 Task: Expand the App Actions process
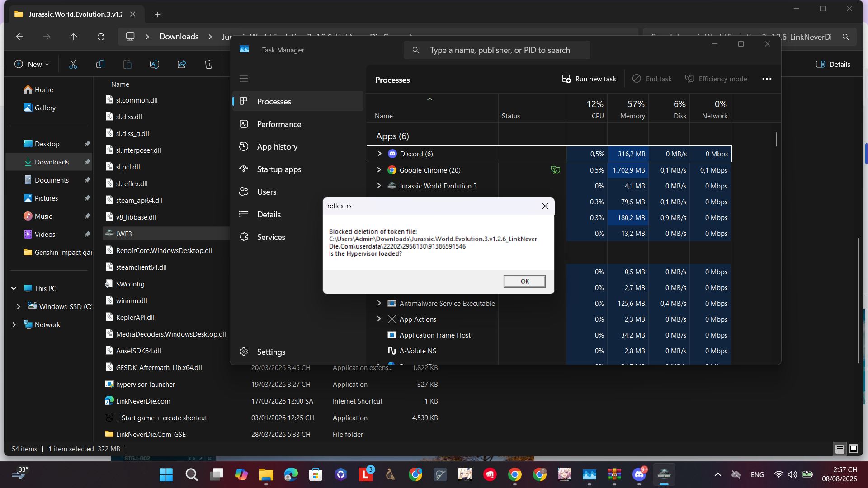pos(379,319)
